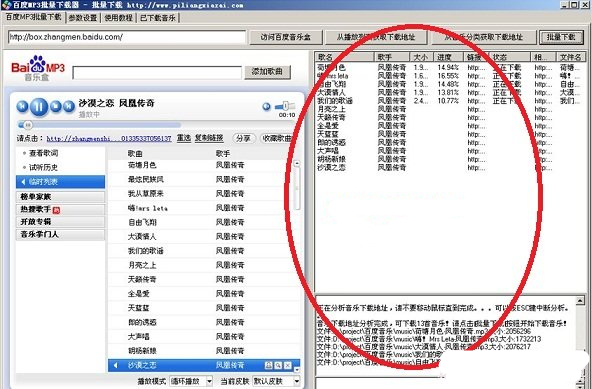Open the 音乐掌门人 section
Viewport: 592px width, 389px height.
pyautogui.click(x=60, y=235)
